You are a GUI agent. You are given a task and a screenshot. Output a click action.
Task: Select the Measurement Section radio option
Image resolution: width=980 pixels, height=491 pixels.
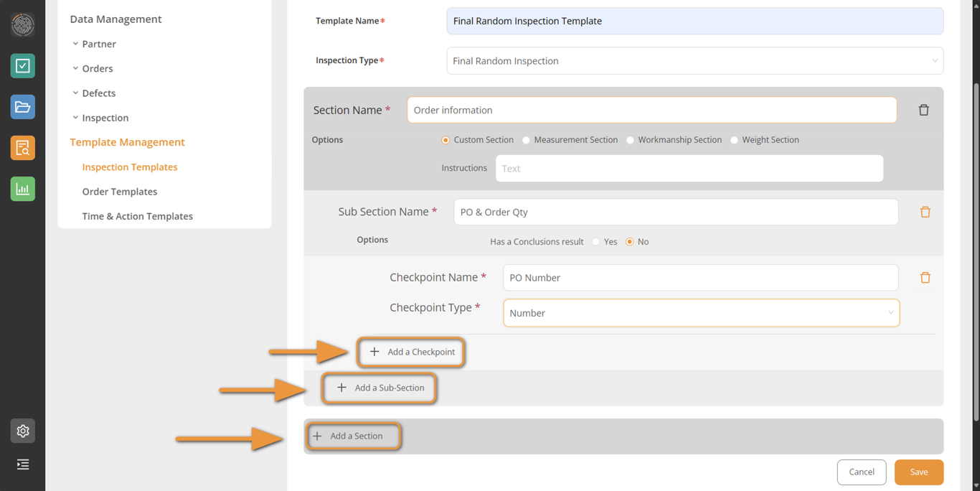tap(527, 140)
